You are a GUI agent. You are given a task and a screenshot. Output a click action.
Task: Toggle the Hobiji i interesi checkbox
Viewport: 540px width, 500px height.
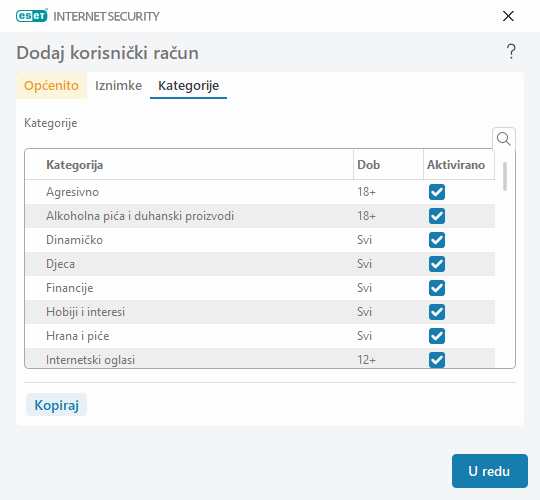(437, 312)
